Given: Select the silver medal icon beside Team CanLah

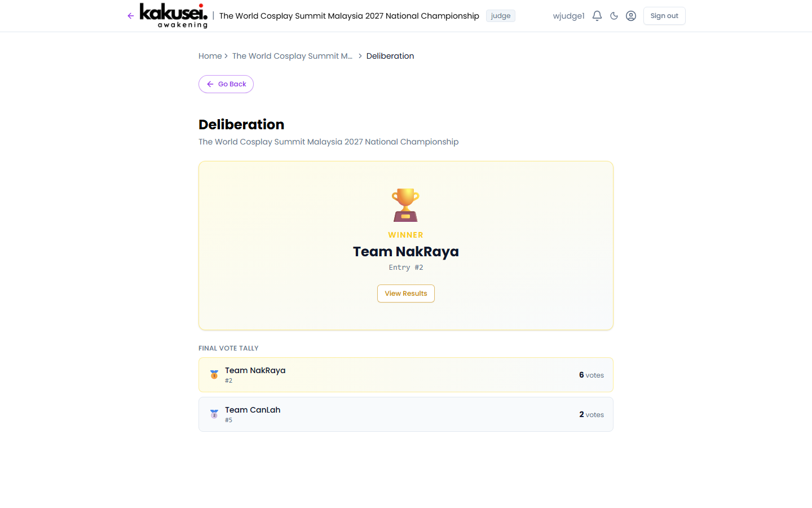Looking at the screenshot, I should pos(214,414).
